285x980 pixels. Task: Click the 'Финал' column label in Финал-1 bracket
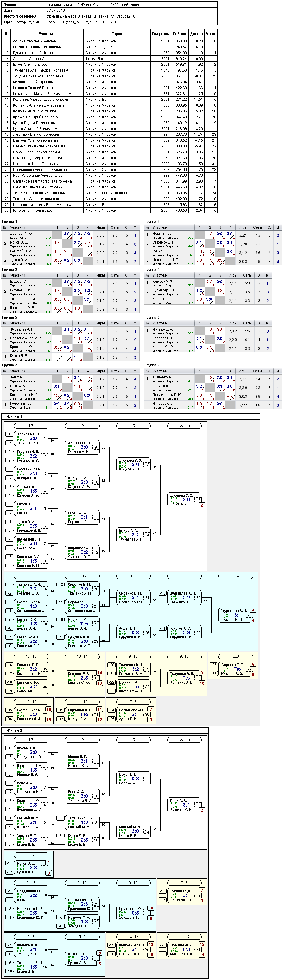(x=184, y=426)
